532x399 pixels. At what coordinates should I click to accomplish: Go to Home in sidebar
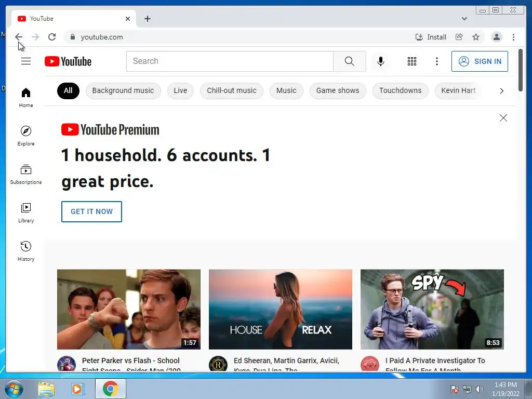pos(26,98)
